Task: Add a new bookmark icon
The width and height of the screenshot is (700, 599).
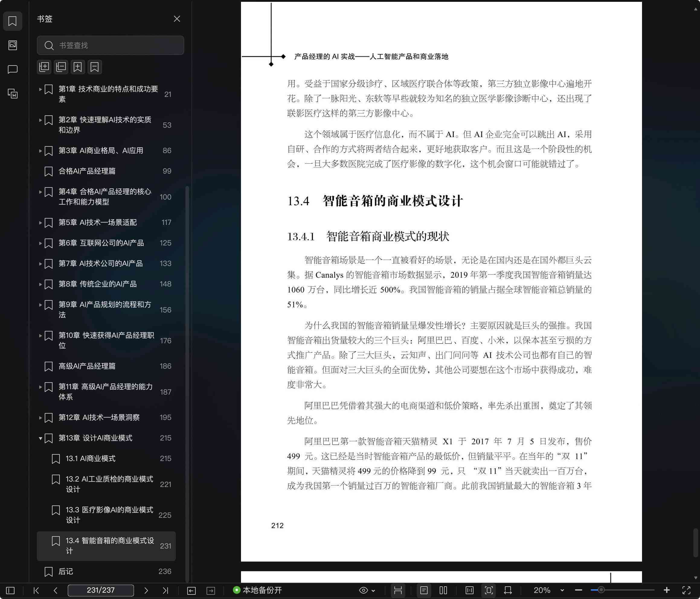Action: click(78, 67)
